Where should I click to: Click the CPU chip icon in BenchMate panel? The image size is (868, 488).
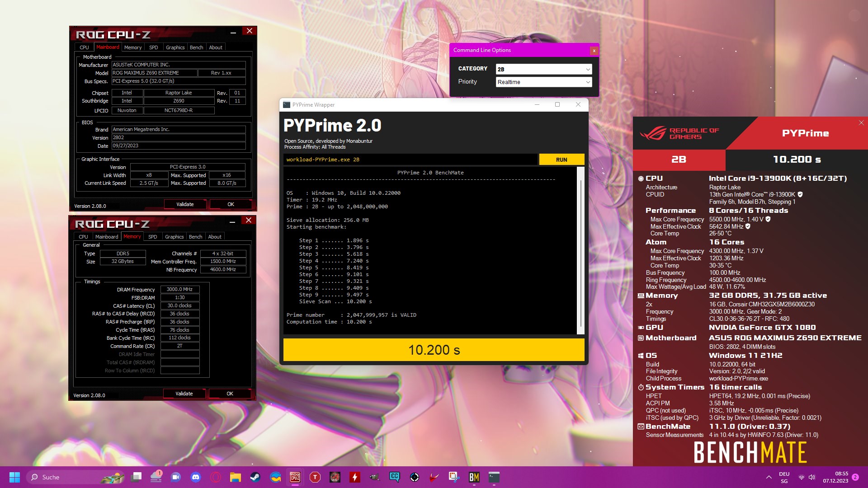641,178
